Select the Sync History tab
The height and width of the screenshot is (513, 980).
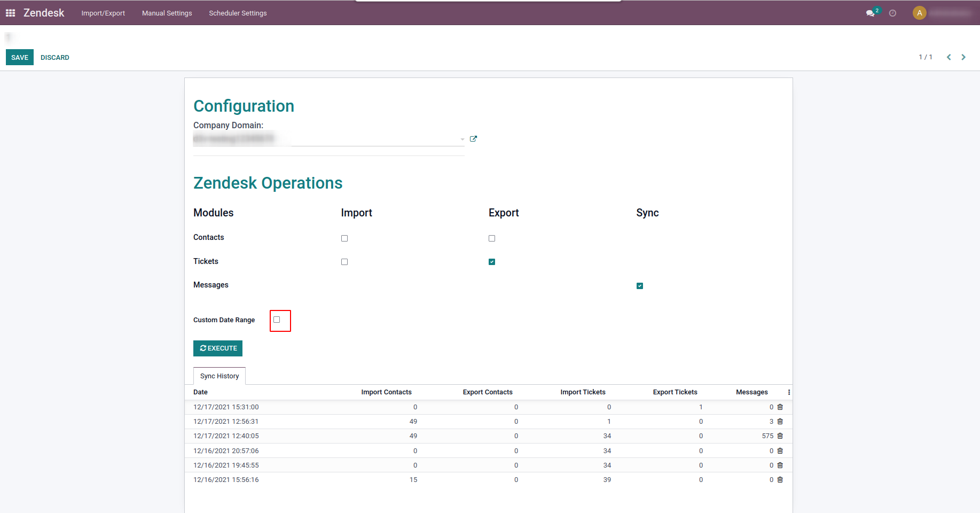click(219, 376)
